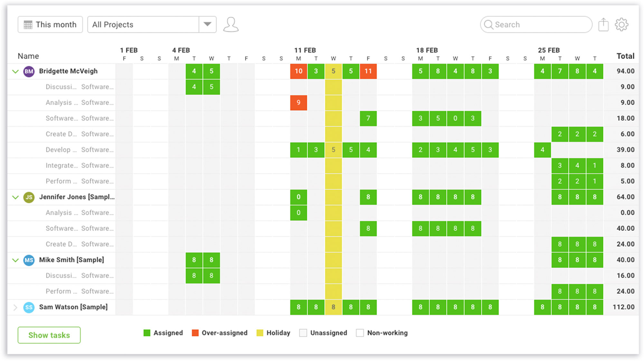This screenshot has height=361, width=644.
Task: Toggle visibility of Mike Smith tasks
Action: 16,260
